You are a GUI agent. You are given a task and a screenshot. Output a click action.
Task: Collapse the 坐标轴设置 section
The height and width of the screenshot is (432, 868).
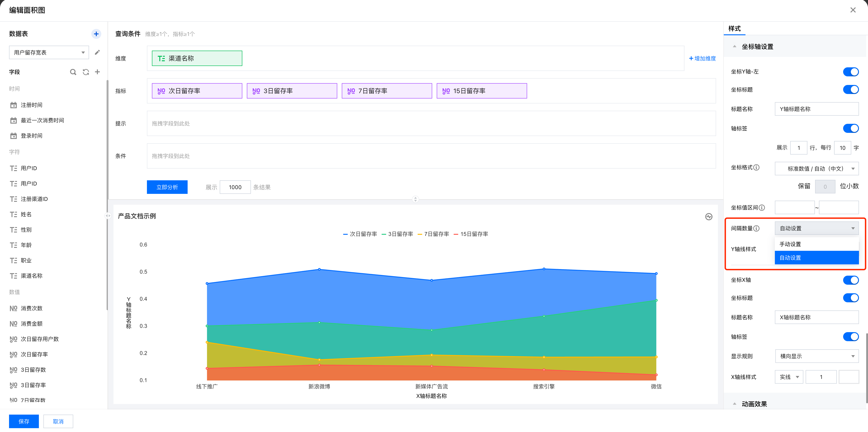click(x=735, y=47)
